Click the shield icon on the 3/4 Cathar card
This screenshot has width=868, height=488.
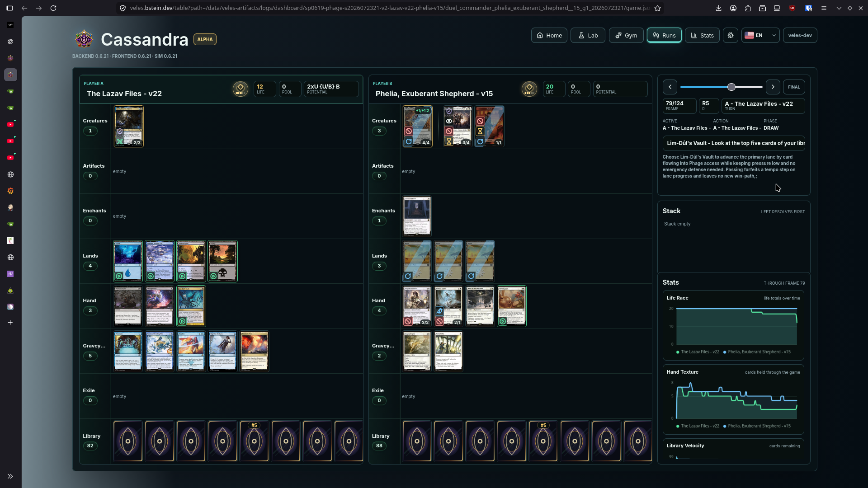coord(449,111)
